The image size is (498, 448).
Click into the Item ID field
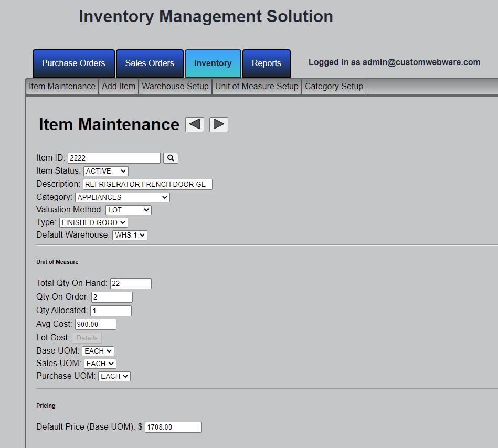(x=114, y=158)
